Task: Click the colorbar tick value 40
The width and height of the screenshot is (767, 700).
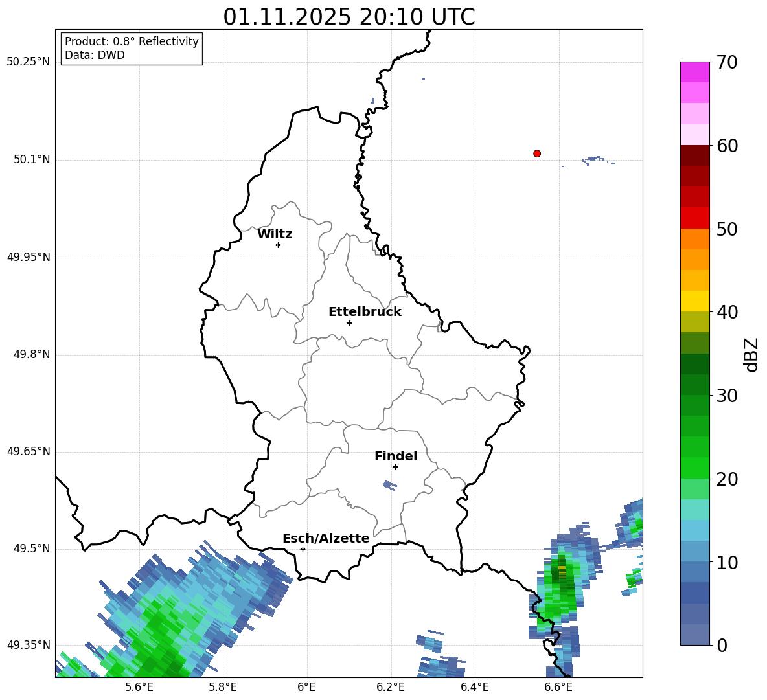Action: click(x=727, y=312)
